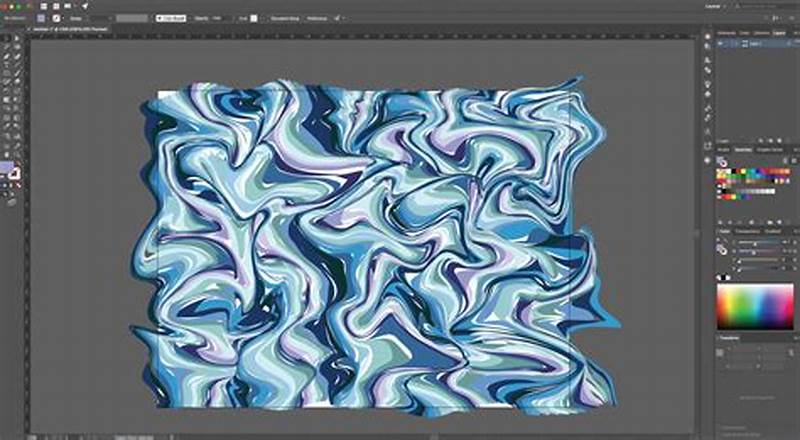Viewport: 800px width, 440px height.
Task: Open the brush definition dropdown in control bar
Action: [x=170, y=18]
